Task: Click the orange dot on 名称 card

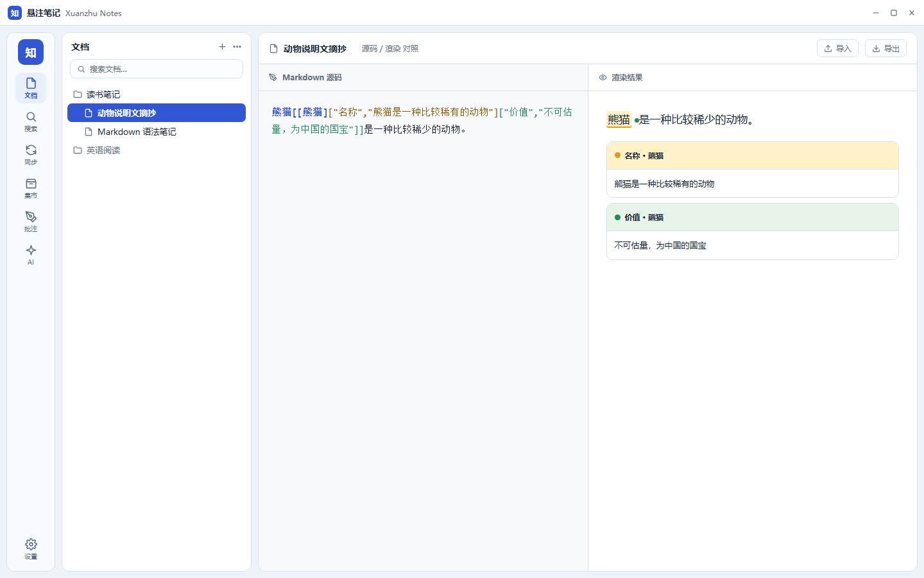Action: point(617,155)
